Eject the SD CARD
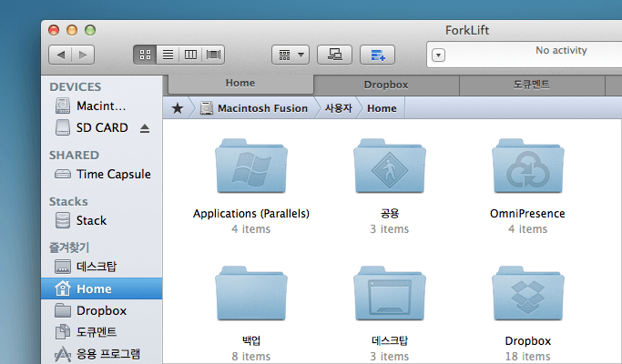The height and width of the screenshot is (364, 622). pos(145,128)
